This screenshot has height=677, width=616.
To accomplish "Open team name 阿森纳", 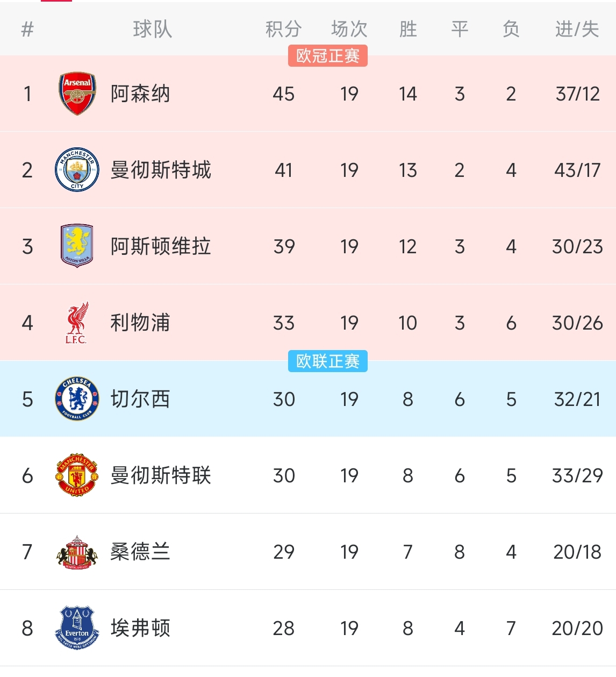I will [140, 94].
